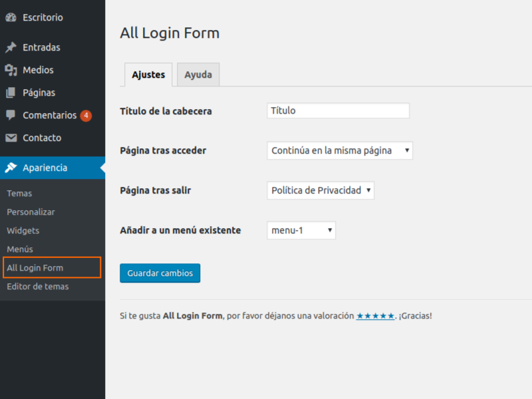Open the Contacto menu item

click(53, 138)
